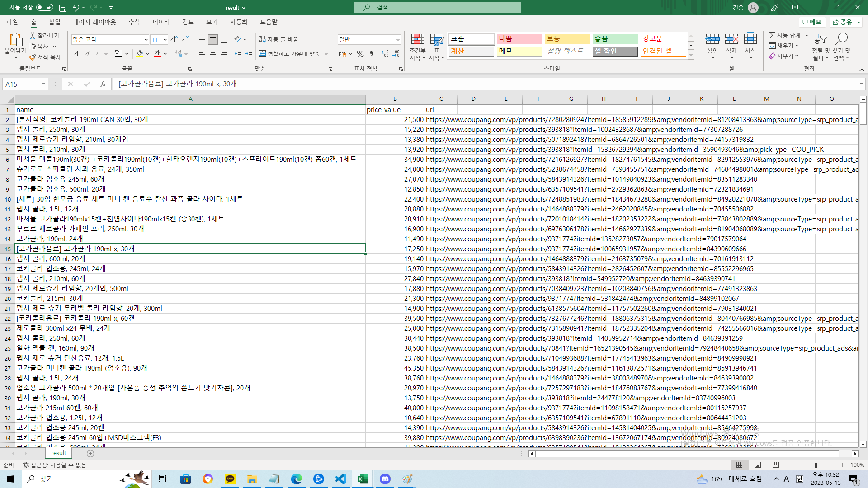This screenshot has height=488, width=868.
Task: Expand the font name dropdown 맑은 고딕
Action: point(146,40)
